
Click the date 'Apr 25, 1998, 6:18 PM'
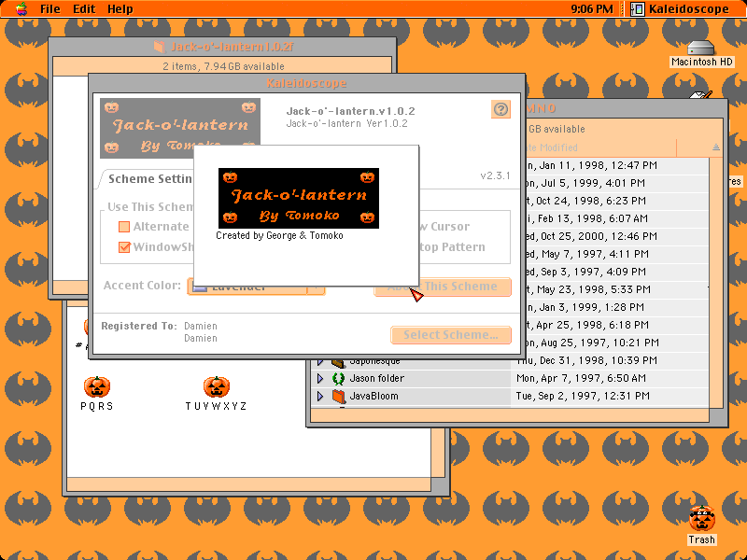pyautogui.click(x=593, y=325)
